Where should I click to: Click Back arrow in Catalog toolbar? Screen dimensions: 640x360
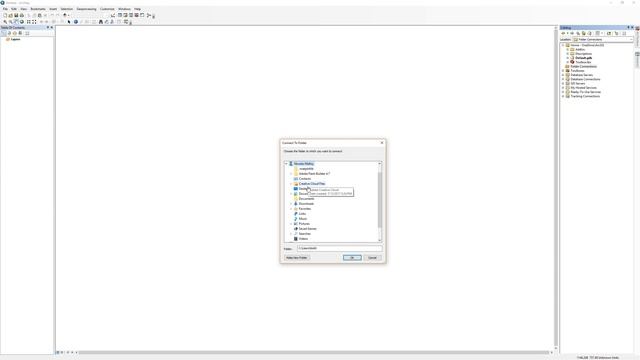(x=563, y=33)
